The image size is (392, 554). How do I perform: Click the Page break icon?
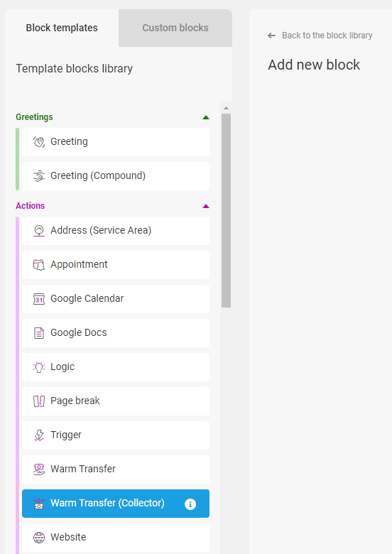pos(39,401)
